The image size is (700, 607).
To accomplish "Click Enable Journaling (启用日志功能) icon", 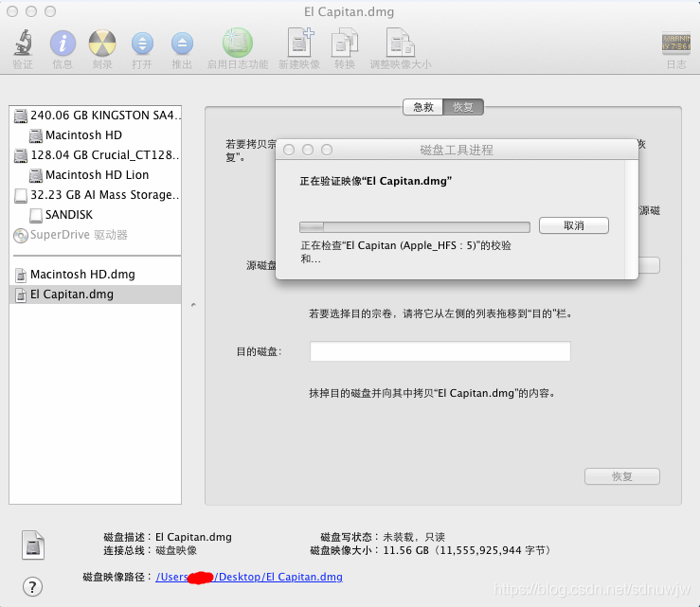I will 238,43.
